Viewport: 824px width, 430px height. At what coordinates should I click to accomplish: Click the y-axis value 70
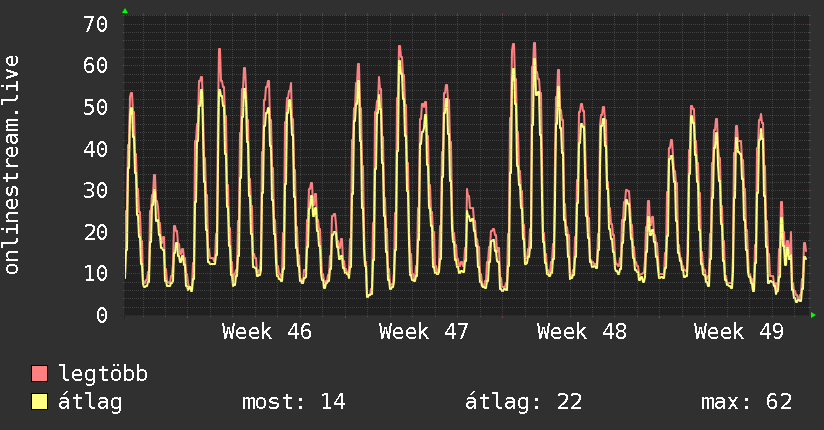96,24
